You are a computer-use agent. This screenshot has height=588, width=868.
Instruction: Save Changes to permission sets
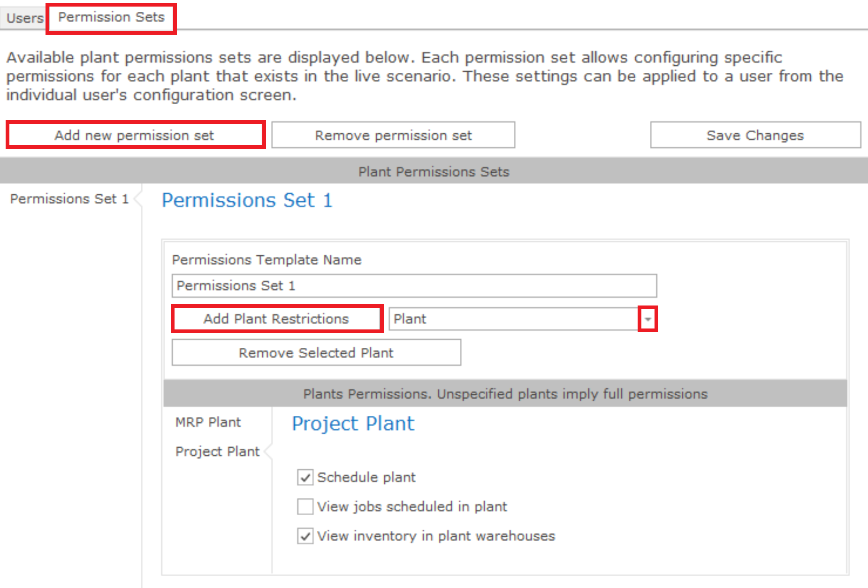point(755,135)
